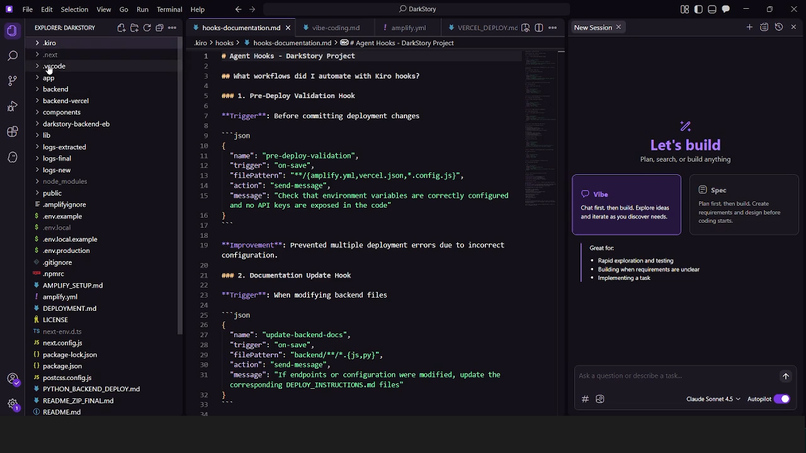The image size is (806, 453).
Task: Select the Vibe mode card
Action: tap(627, 205)
